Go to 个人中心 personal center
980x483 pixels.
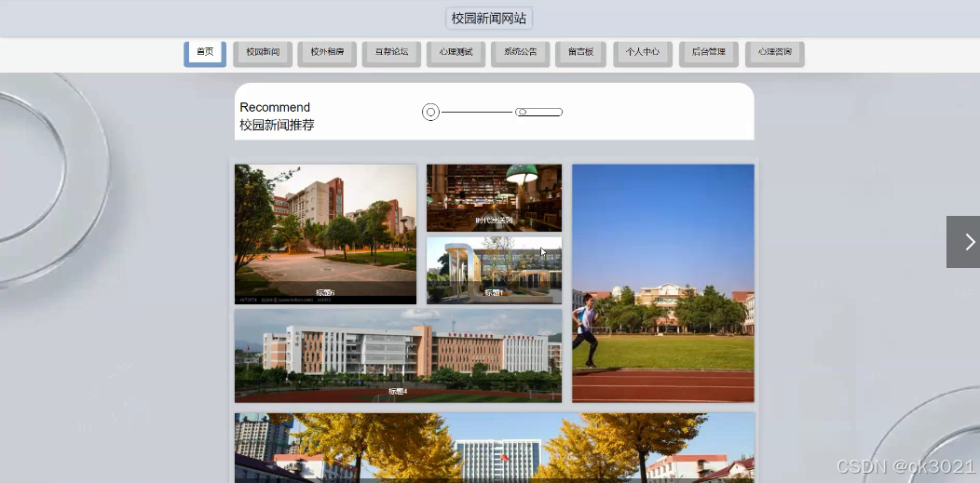643,53
